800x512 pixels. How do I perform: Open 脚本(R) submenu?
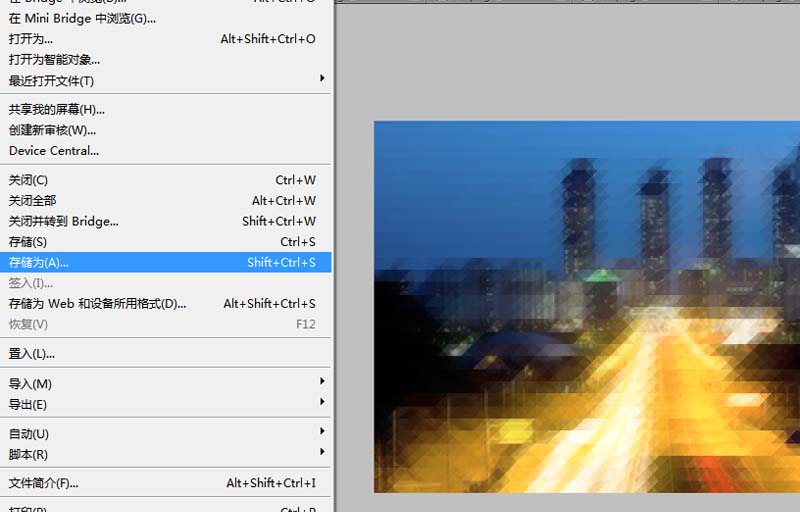point(165,454)
